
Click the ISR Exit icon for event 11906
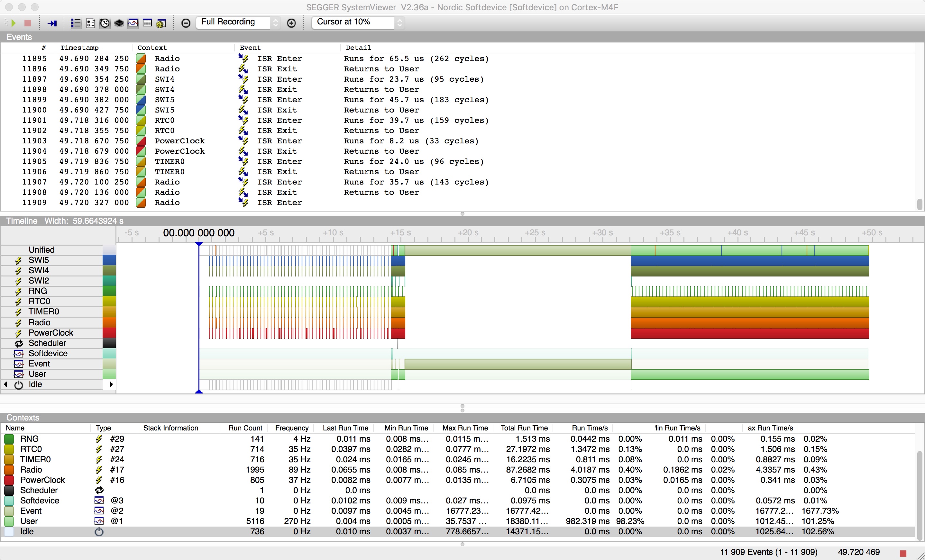click(243, 172)
